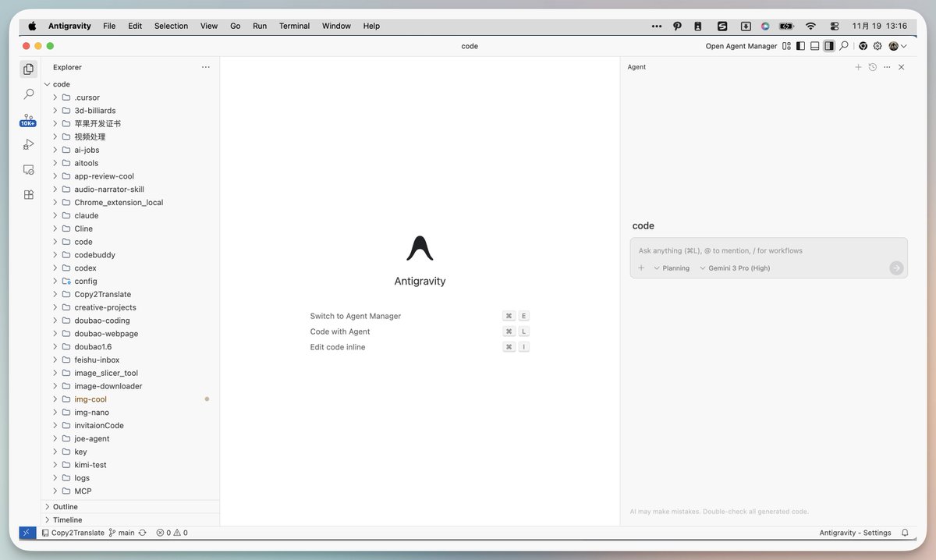
Task: Open the account avatar dropdown
Action: click(898, 46)
